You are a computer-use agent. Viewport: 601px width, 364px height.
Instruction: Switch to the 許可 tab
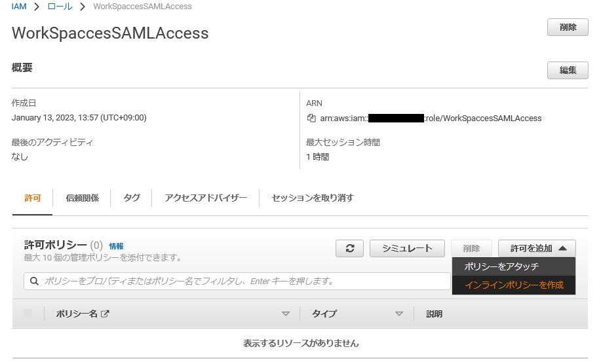pos(33,198)
